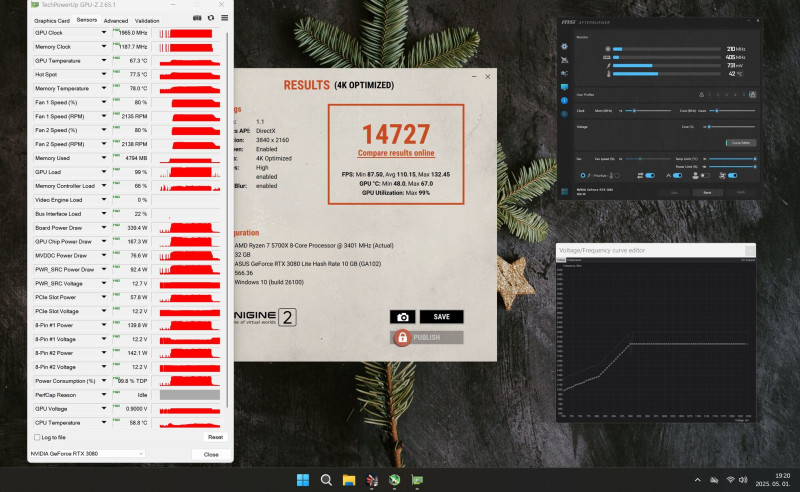Select the power priority radio button
Viewport: 800px width, 492px height.
click(583, 176)
